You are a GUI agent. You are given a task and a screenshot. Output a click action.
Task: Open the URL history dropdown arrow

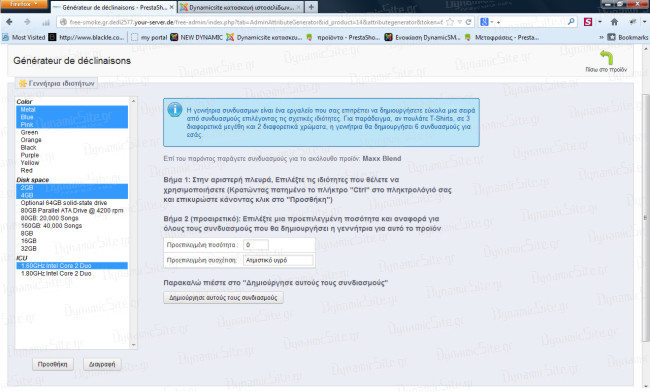pyautogui.click(x=459, y=22)
